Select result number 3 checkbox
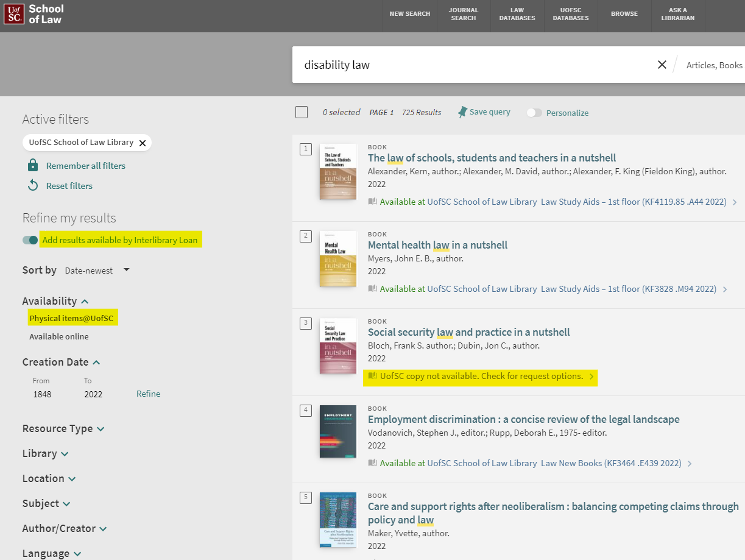745x560 pixels. [x=306, y=323]
